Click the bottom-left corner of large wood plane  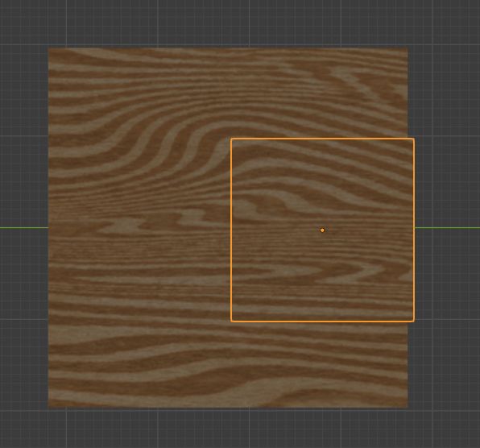(x=49, y=408)
